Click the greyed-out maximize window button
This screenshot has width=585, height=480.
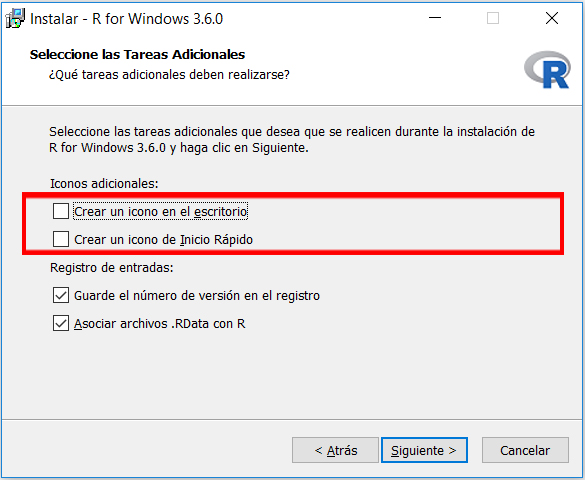493,18
